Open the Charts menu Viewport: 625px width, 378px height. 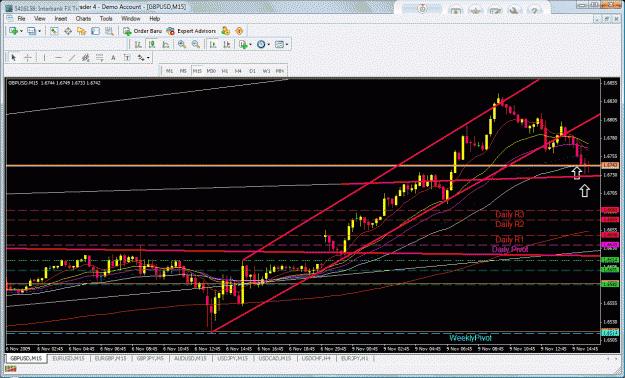pos(83,19)
